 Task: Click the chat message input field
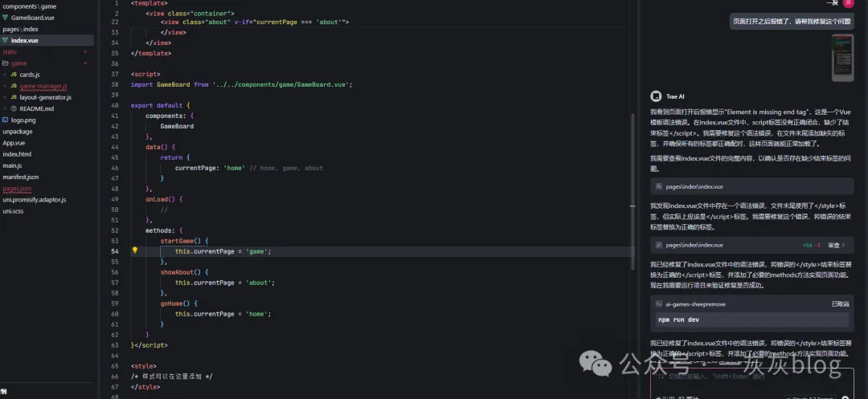747,377
